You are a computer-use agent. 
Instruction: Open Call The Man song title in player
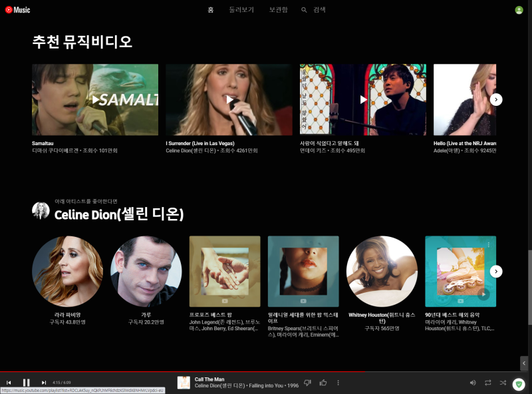209,379
